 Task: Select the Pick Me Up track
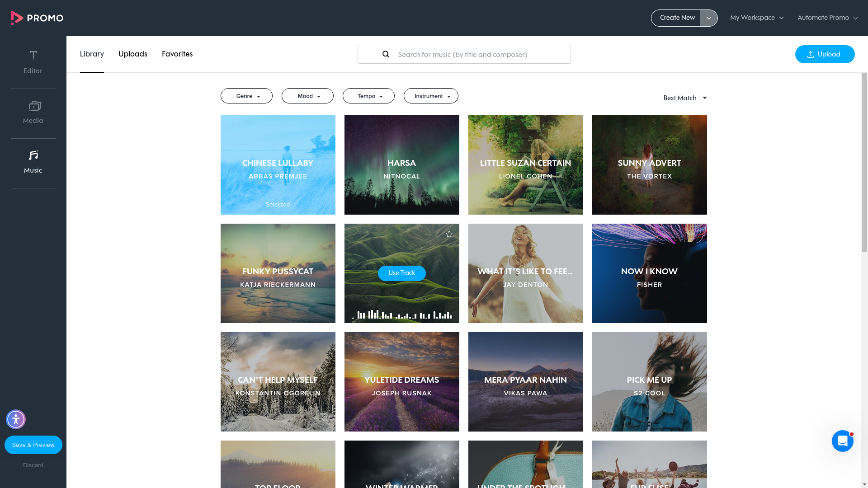pyautogui.click(x=650, y=382)
